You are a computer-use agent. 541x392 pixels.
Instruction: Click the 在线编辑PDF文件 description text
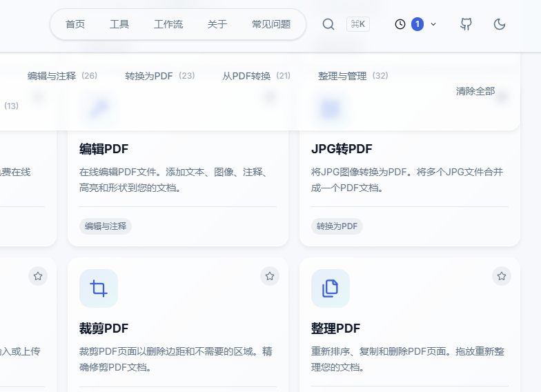[x=174, y=179]
